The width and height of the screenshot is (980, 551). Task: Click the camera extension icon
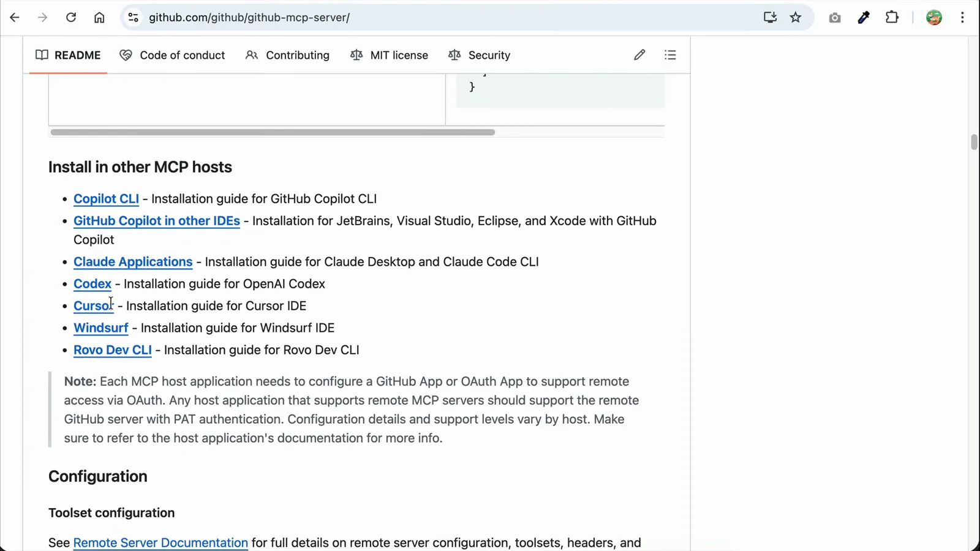click(x=835, y=18)
